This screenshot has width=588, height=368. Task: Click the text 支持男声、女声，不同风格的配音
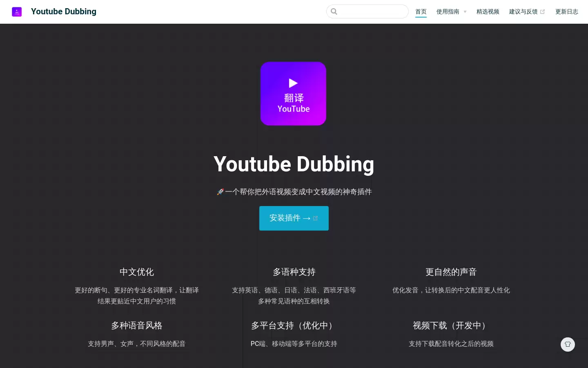[x=137, y=344]
